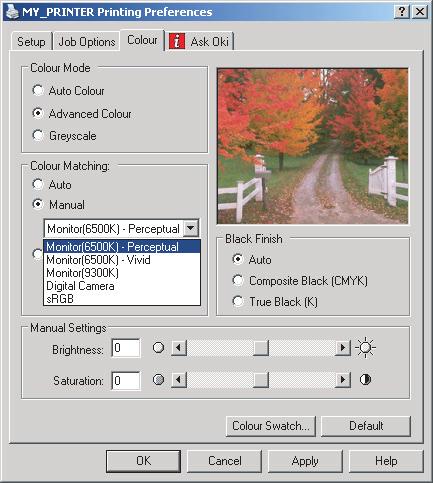Click the sun icon beside the Brightness slider
The image size is (433, 483).
tap(365, 348)
